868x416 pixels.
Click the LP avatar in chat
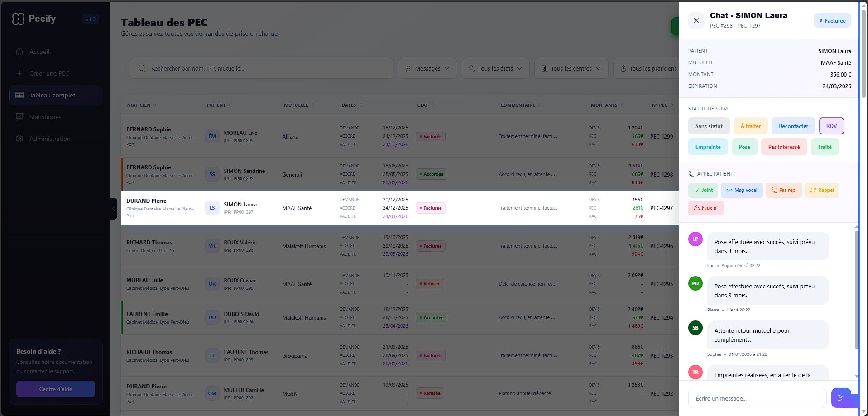click(695, 239)
